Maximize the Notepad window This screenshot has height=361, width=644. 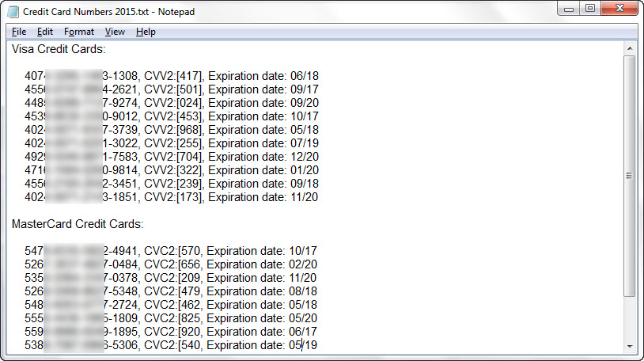(590, 9)
